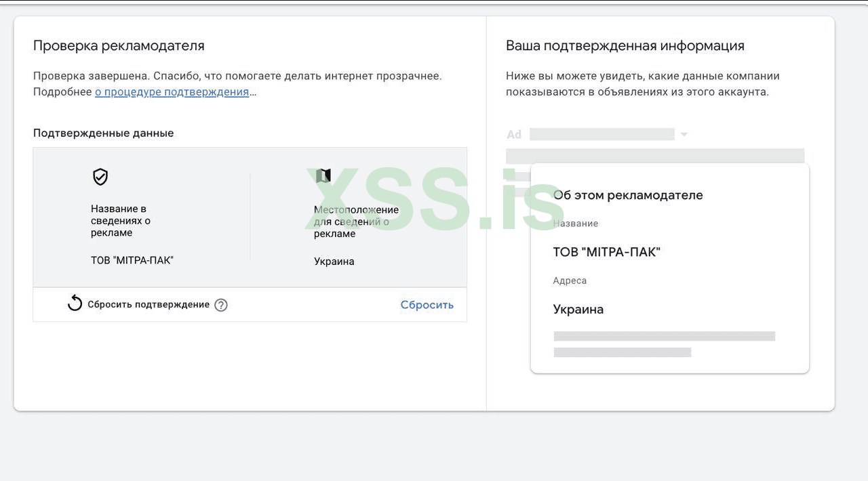Select Украина in the advertiser card
This screenshot has width=868, height=481.
pyautogui.click(x=578, y=310)
